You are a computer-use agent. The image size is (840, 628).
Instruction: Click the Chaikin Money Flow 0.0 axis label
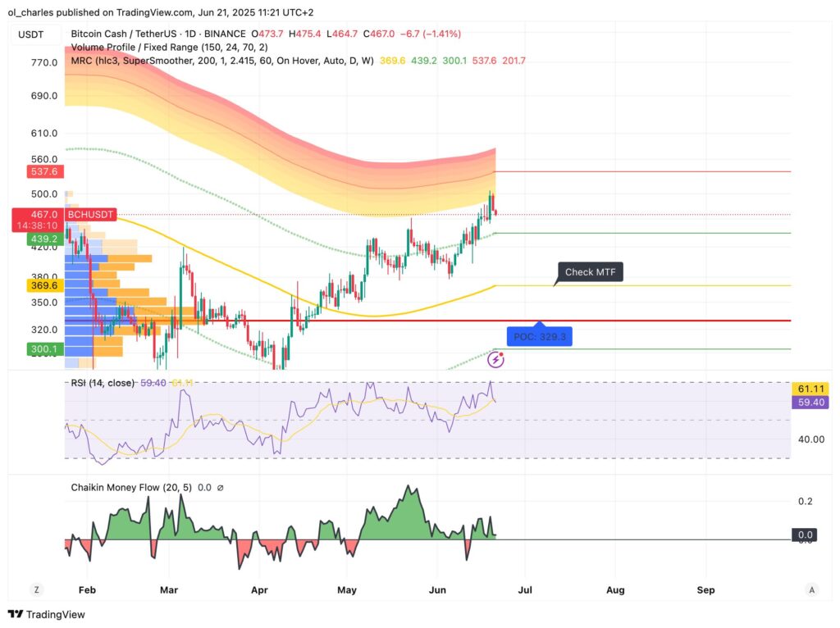point(805,535)
